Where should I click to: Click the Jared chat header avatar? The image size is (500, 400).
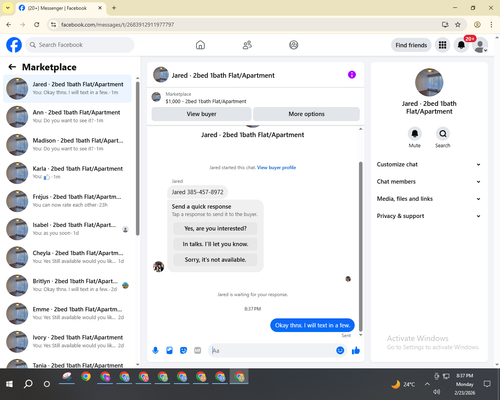coord(161,75)
